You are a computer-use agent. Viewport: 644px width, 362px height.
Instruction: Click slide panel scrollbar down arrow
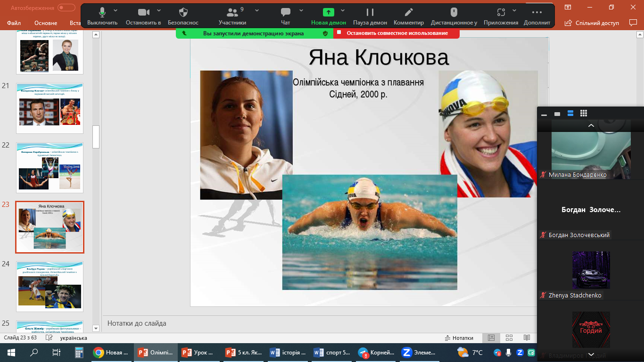click(96, 328)
